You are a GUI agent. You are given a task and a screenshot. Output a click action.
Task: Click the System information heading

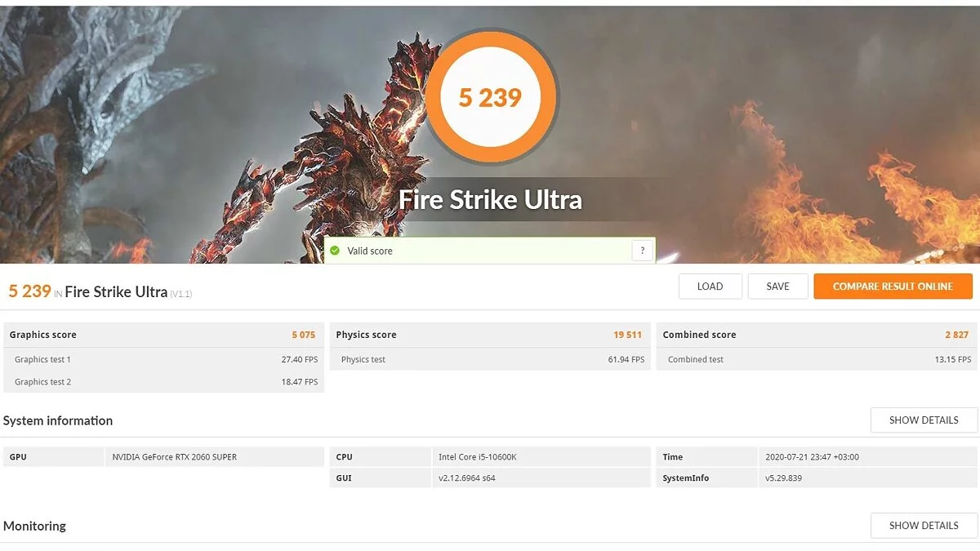point(58,420)
